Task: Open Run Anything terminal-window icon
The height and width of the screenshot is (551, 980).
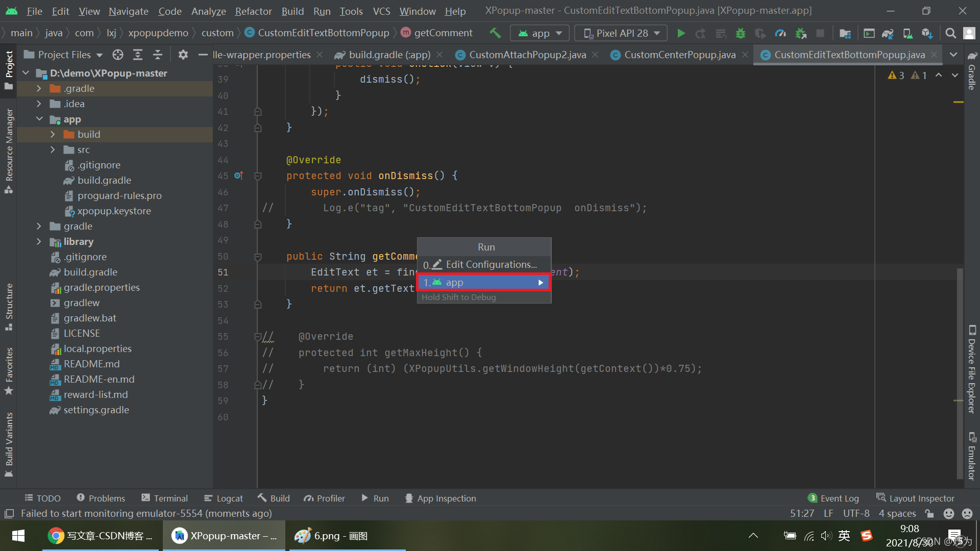Action: pos(869,33)
